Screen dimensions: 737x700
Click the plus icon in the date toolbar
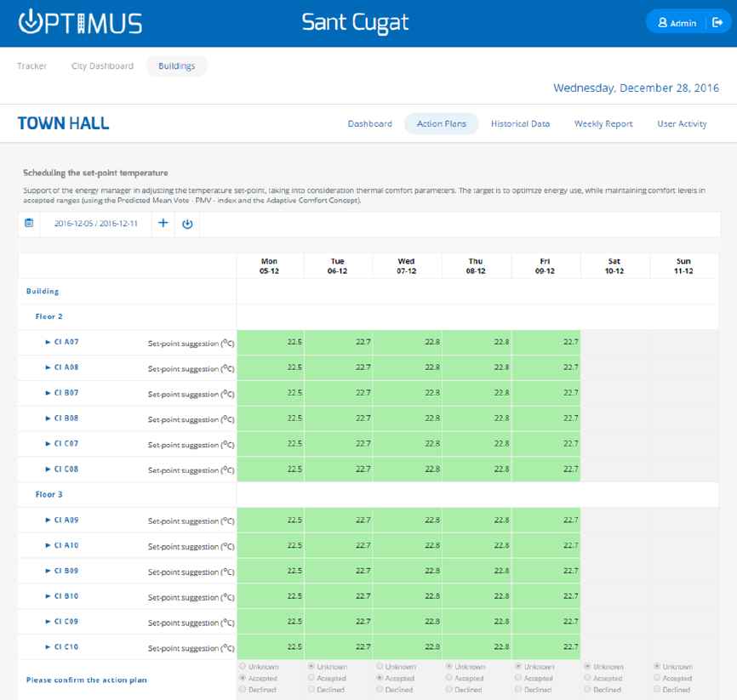(163, 224)
